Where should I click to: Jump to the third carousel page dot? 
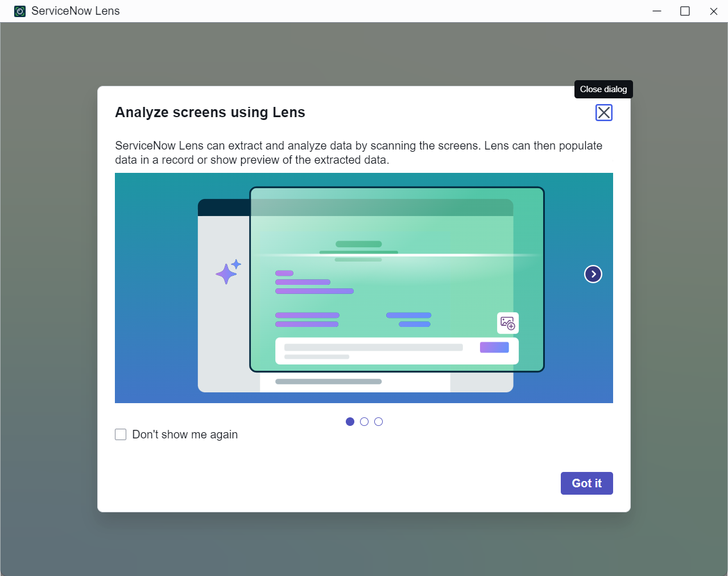point(378,421)
